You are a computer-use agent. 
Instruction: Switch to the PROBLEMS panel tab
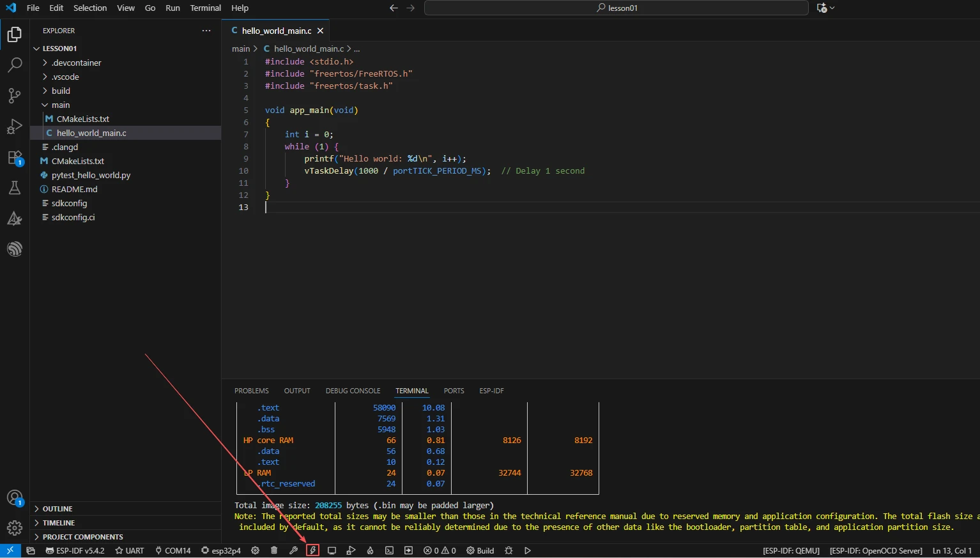(x=251, y=391)
